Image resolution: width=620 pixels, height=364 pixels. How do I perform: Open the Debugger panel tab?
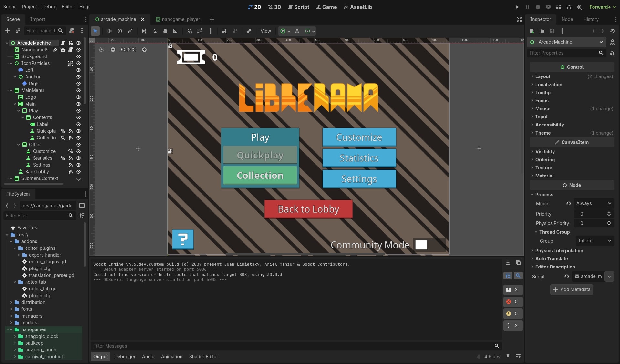coord(125,357)
